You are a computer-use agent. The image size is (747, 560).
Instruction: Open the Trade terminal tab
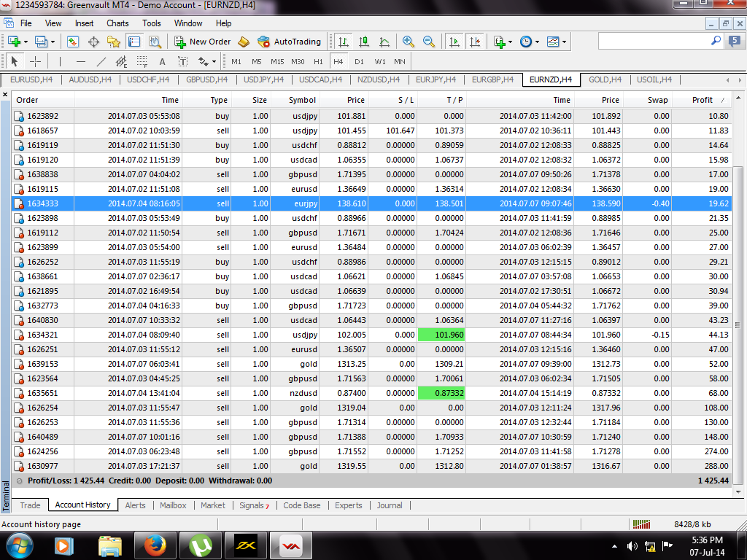(x=30, y=505)
